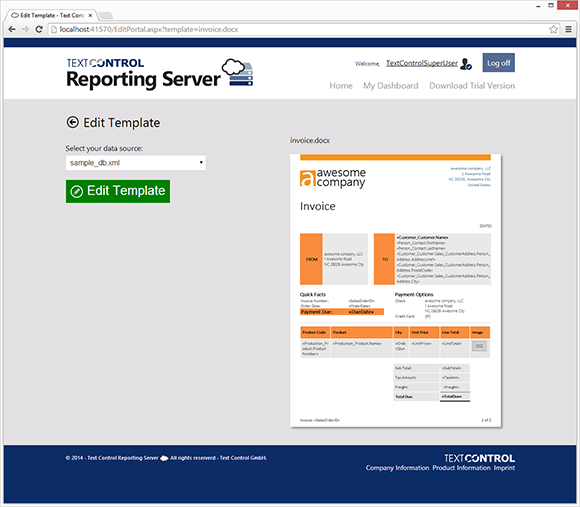Click the address bar URL
This screenshot has height=507, width=580.
click(x=149, y=29)
